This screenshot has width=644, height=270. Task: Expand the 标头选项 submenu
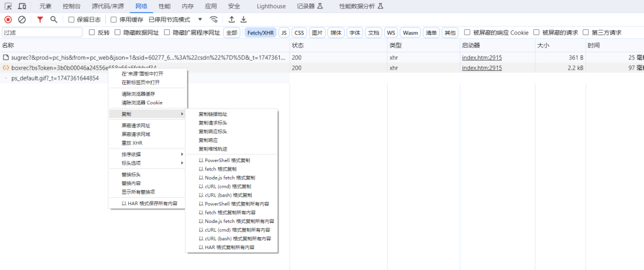point(147,163)
